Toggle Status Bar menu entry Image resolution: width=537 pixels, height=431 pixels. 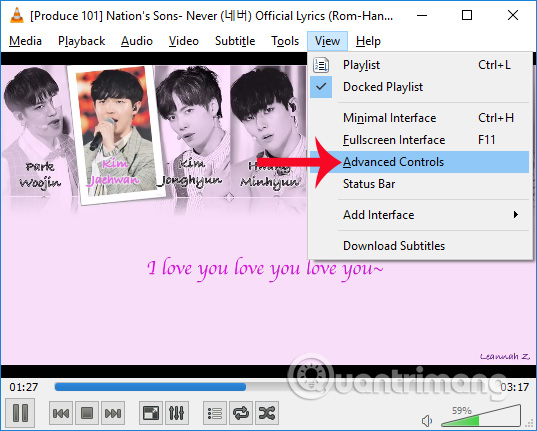click(x=420, y=184)
